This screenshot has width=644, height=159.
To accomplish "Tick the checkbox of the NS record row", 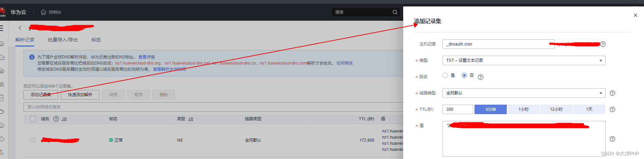I will [33, 140].
